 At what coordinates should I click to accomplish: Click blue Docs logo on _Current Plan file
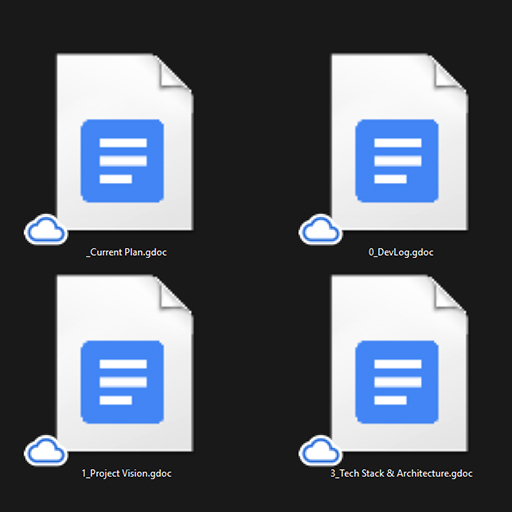[122, 161]
